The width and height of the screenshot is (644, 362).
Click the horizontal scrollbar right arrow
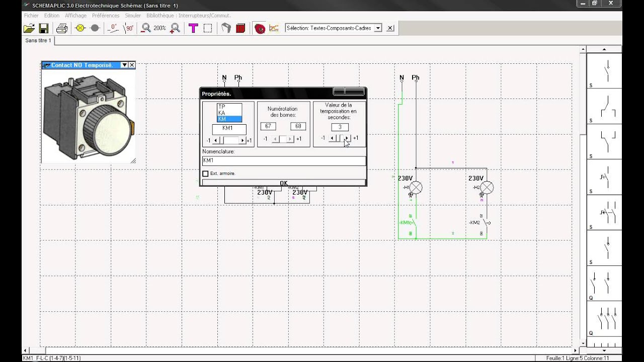[577, 350]
